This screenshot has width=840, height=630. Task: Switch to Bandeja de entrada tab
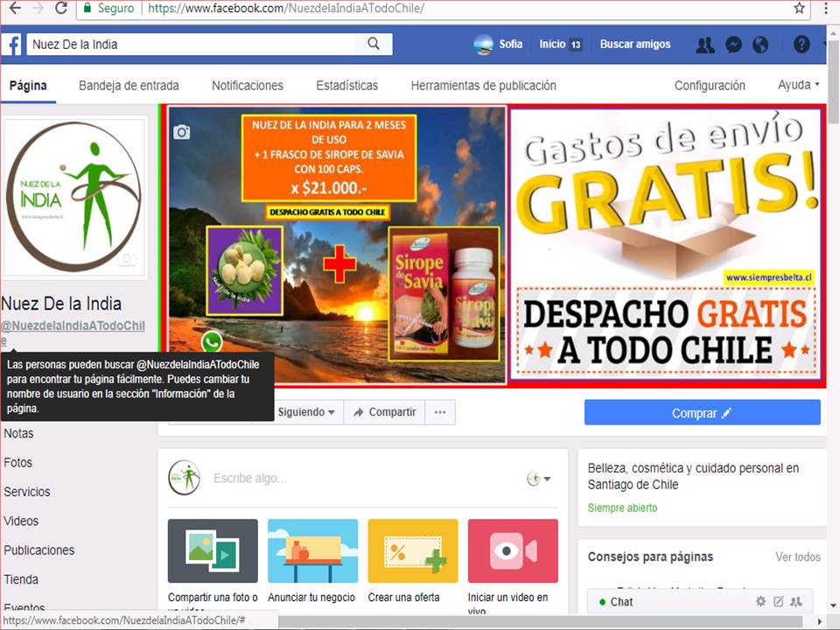coord(129,86)
